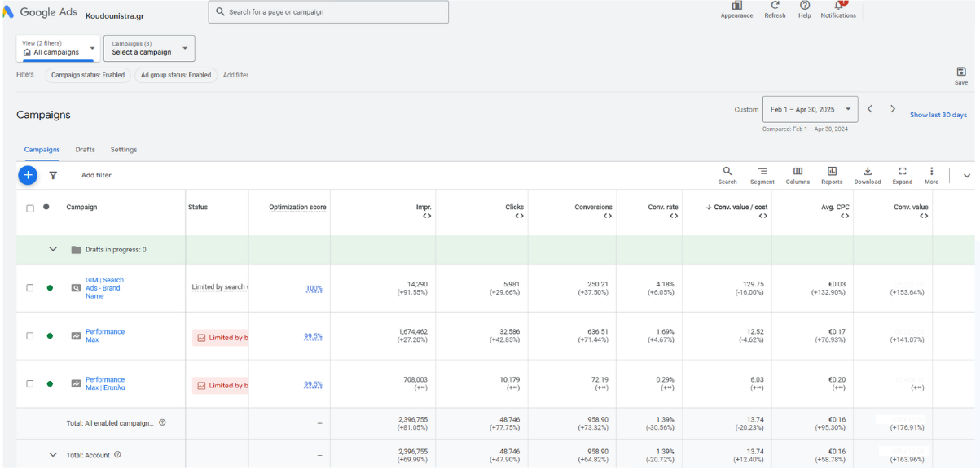Check the Performance Max | Έπιπλα row checkbox
The width and height of the screenshot is (980, 468).
point(30,383)
